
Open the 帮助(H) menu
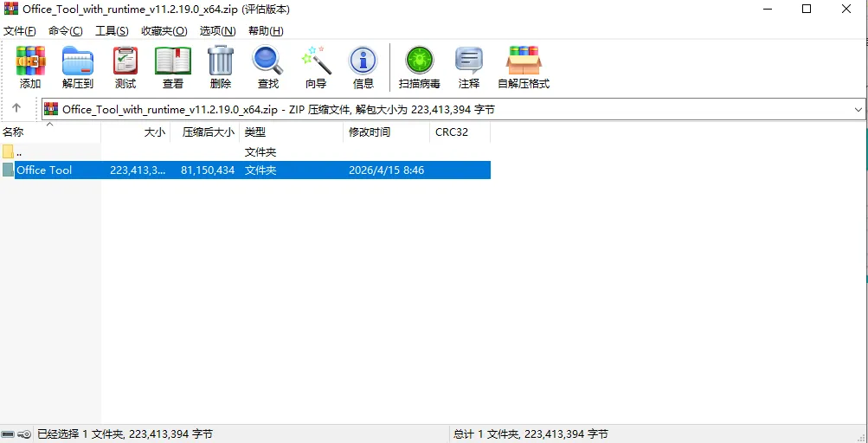point(267,31)
